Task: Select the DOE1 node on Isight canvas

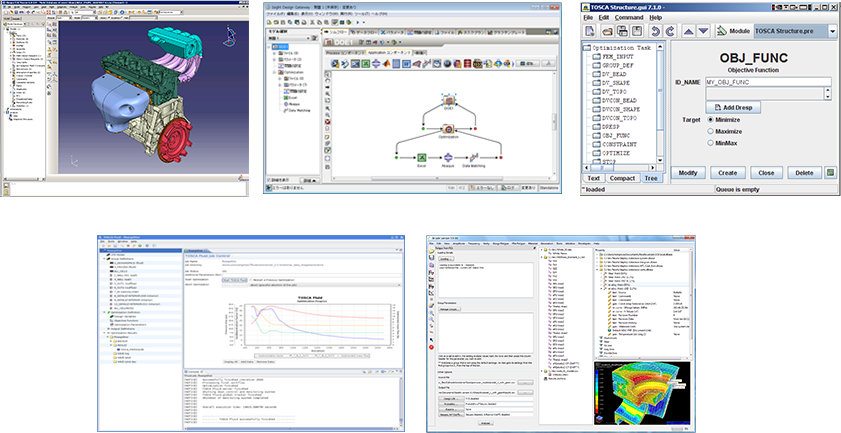Action: pyautogui.click(x=449, y=100)
